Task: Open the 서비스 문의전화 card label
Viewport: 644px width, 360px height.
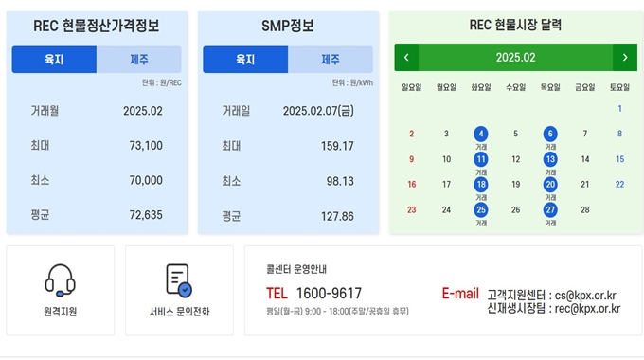Action: pyautogui.click(x=179, y=312)
